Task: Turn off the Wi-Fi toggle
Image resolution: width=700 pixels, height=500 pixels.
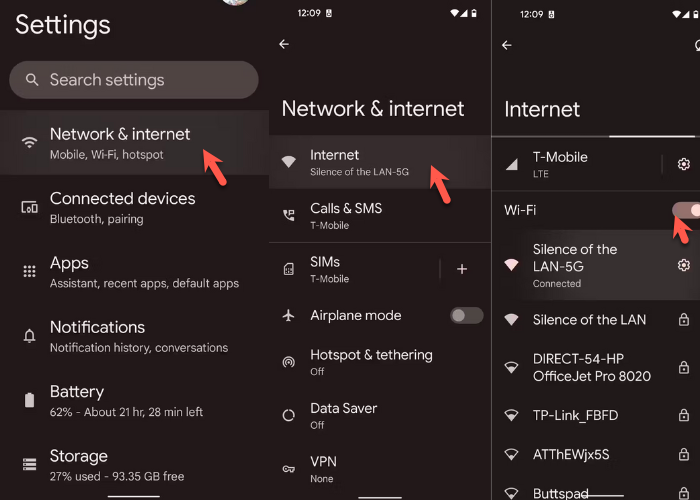Action: (685, 210)
